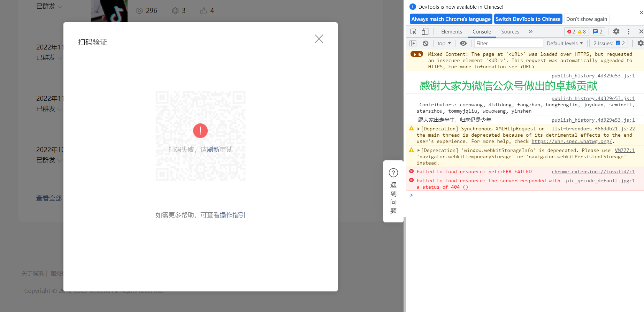Click the failed QR code image
The image size is (644, 312).
pos(200,136)
